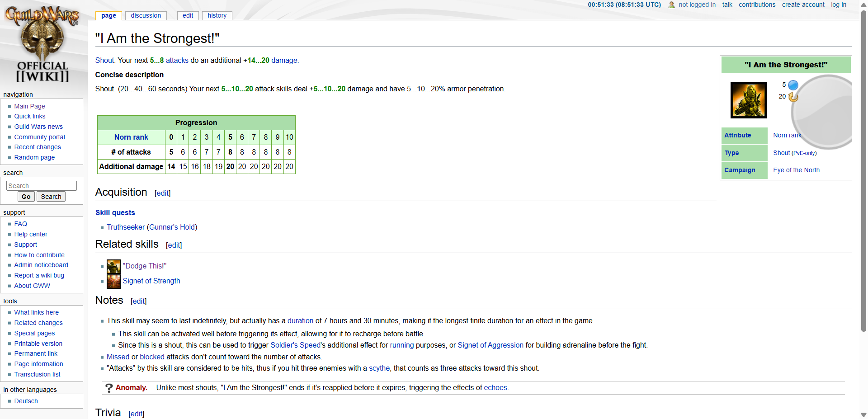This screenshot has width=868, height=419.
Task: Click the Search button under search box
Action: tap(51, 197)
